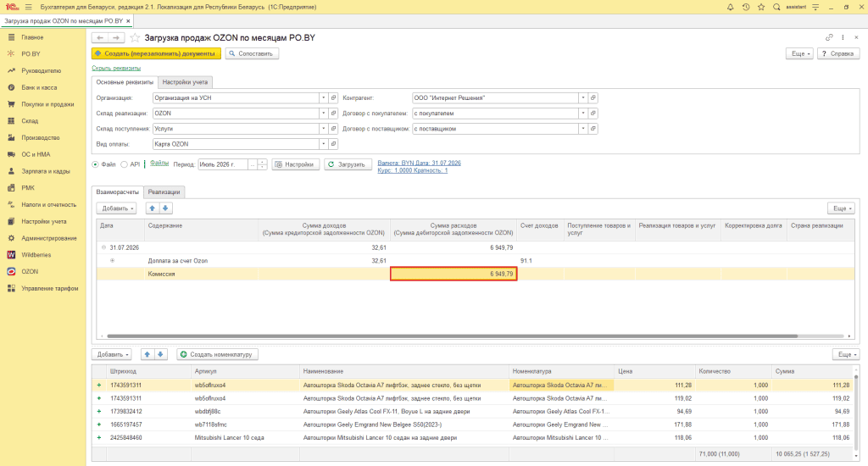868x466 pixels.
Task: Open the history clock icon
Action: (x=746, y=7)
